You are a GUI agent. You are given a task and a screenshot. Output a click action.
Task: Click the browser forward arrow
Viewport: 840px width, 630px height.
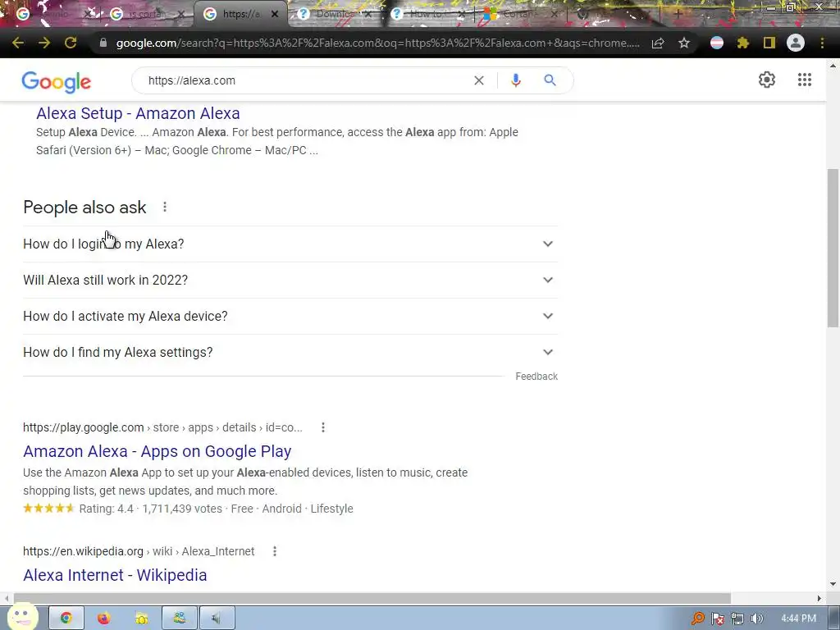pos(44,43)
